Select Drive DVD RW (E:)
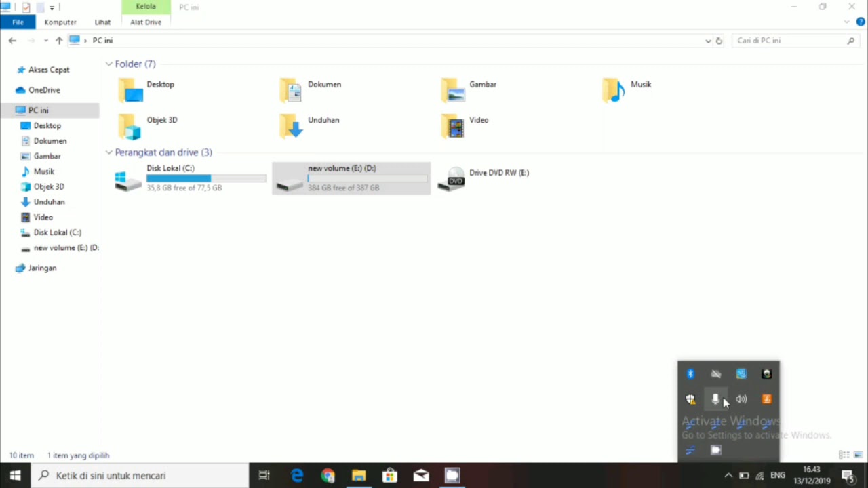Image resolution: width=868 pixels, height=488 pixels. click(x=484, y=178)
